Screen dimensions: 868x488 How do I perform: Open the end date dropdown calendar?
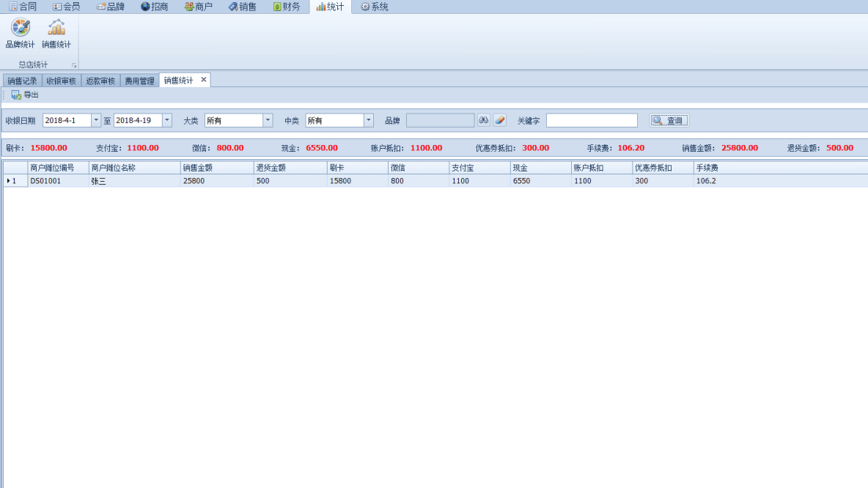(x=167, y=121)
